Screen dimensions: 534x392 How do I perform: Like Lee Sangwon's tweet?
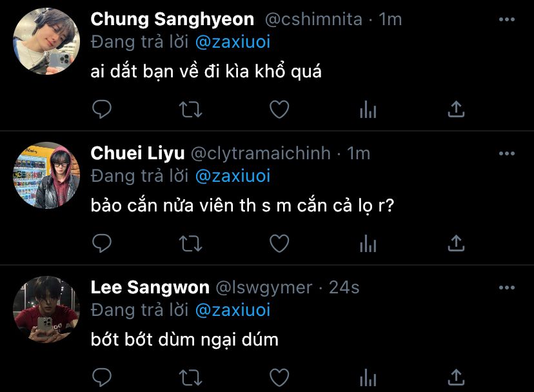pyautogui.click(x=279, y=377)
